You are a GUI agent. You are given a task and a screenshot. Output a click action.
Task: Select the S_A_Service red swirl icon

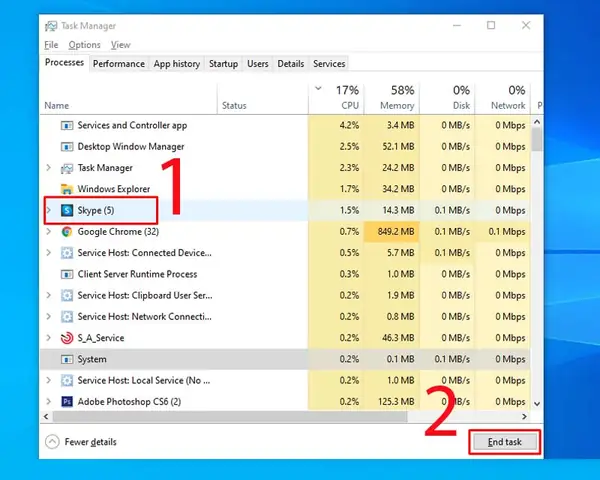(x=67, y=338)
